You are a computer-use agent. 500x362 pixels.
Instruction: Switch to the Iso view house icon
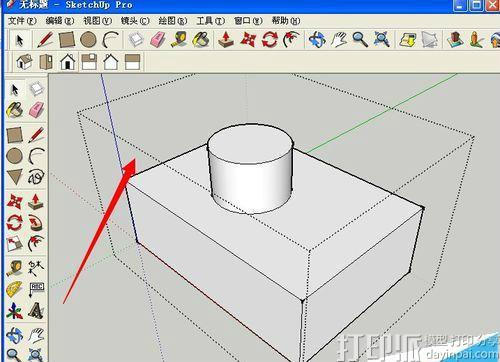(25, 62)
